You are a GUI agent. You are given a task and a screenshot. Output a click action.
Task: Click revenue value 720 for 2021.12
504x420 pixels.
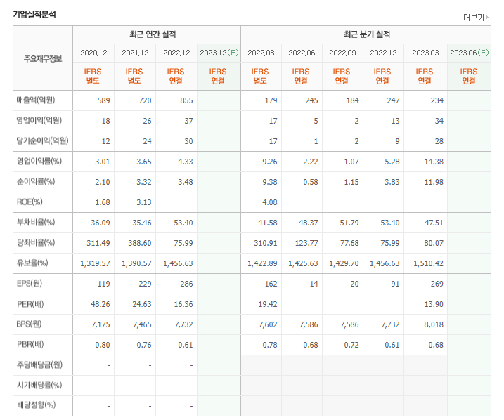coord(145,100)
